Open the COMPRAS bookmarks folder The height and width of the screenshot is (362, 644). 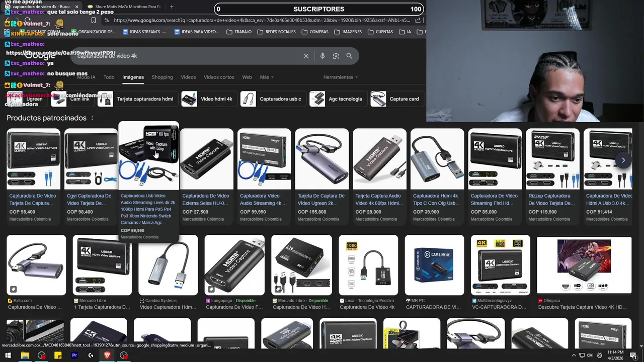click(315, 32)
